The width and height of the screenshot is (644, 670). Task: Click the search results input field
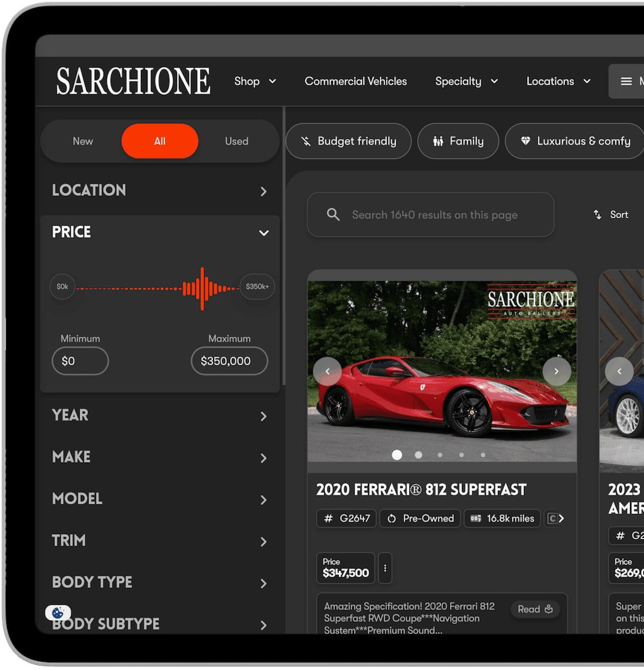(x=431, y=214)
